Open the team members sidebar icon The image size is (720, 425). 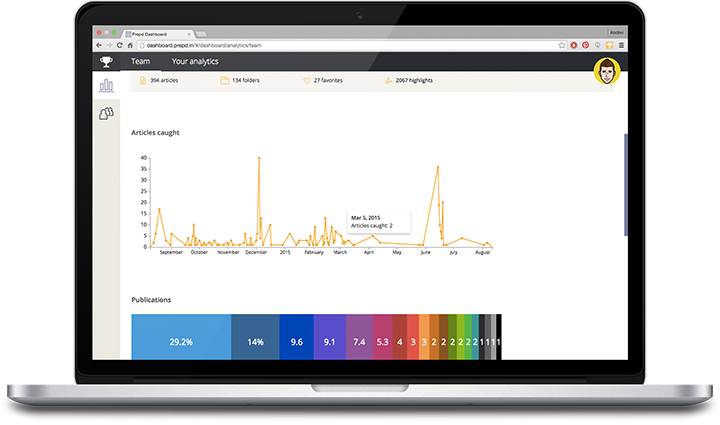pos(106,113)
